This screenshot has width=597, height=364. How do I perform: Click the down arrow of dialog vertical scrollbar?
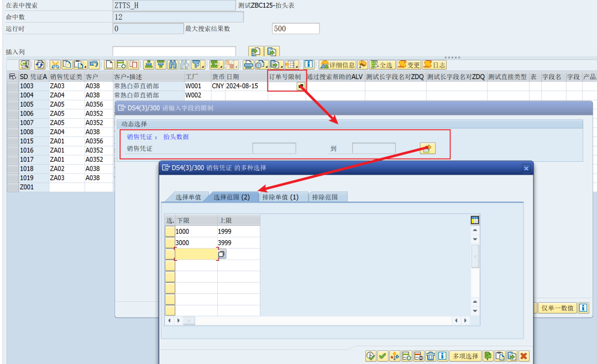pyautogui.click(x=475, y=311)
